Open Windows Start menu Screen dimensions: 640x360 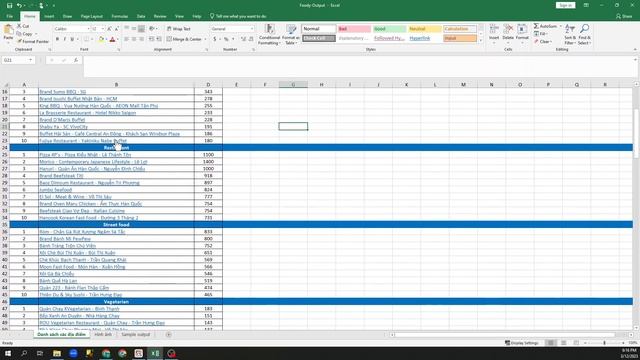[8, 353]
